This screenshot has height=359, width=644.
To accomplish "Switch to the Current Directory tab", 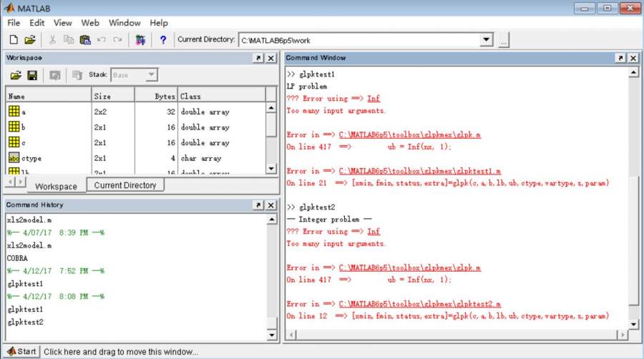I will (125, 185).
